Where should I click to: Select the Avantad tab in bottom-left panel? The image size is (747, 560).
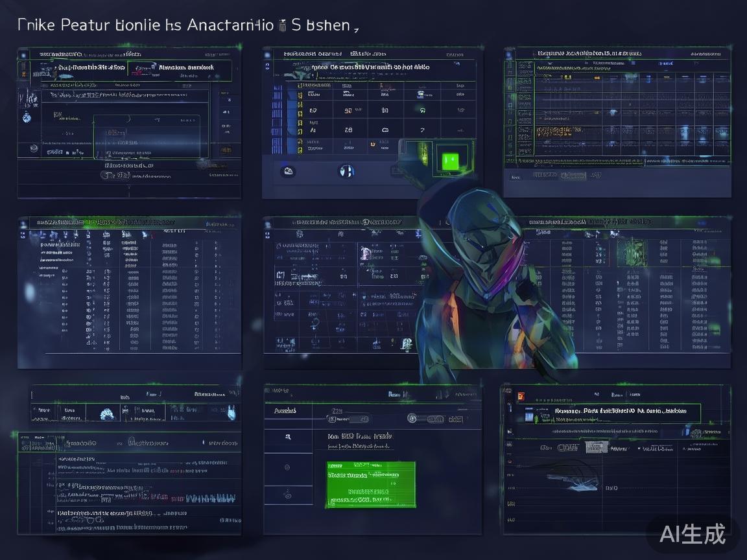[x=285, y=411]
